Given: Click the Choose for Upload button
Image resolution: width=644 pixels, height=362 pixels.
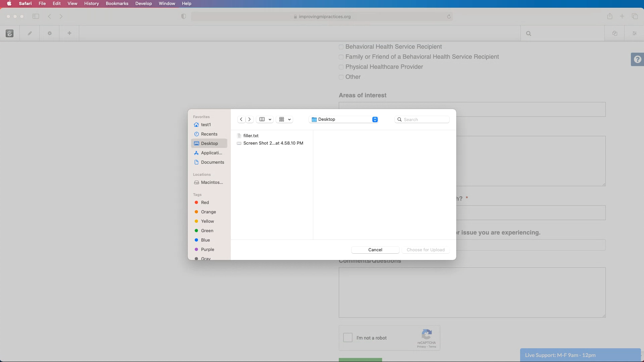Looking at the screenshot, I should point(425,250).
